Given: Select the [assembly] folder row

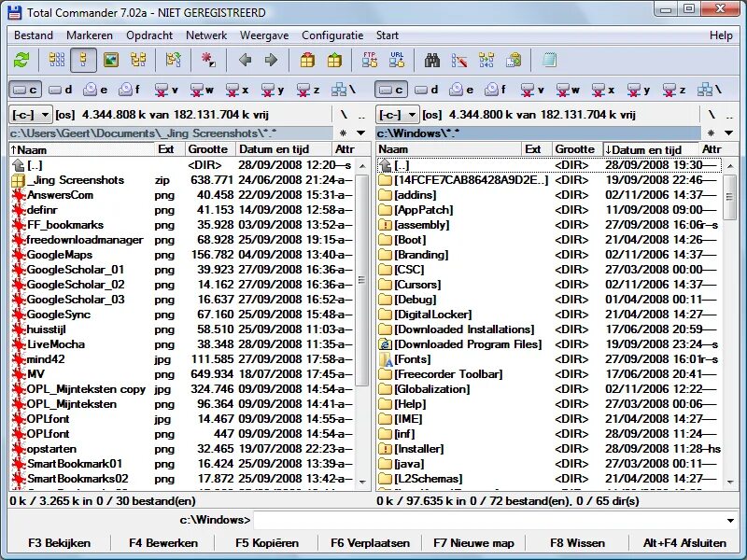Looking at the screenshot, I should coord(549,225).
